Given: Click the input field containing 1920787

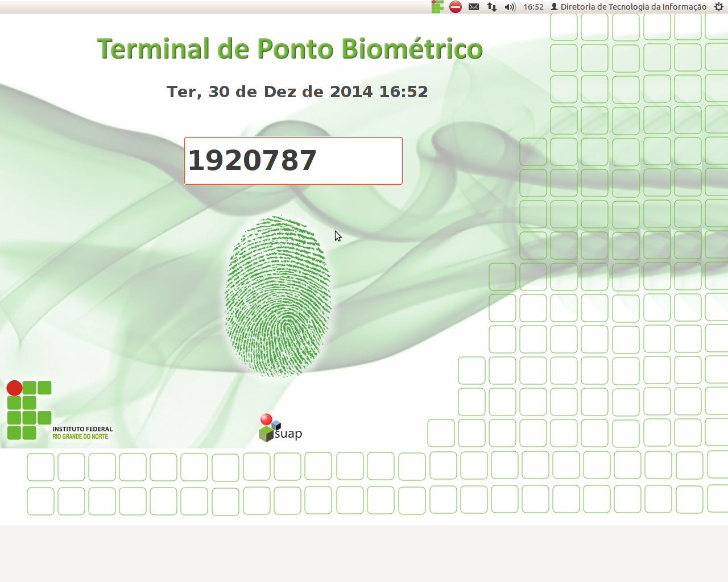Looking at the screenshot, I should click(293, 161).
